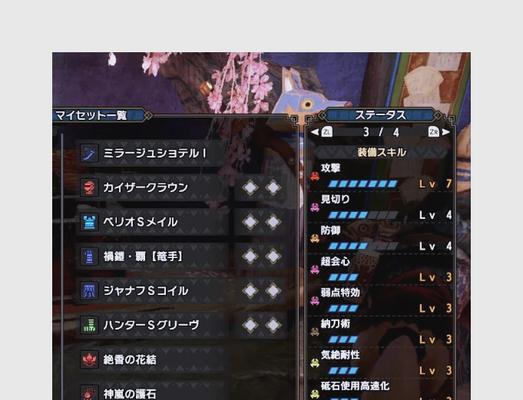Select the ハンターSグリーヴ leg armor icon
Image resolution: width=523 pixels, height=400 pixels.
click(89, 325)
